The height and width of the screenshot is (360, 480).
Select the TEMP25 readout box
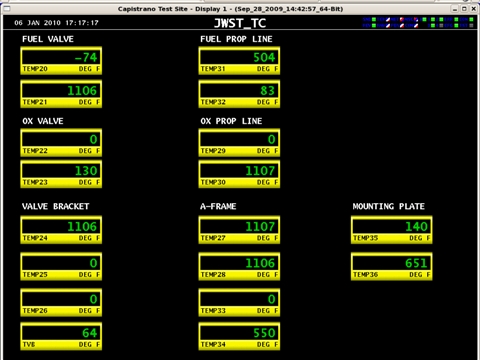pyautogui.click(x=61, y=266)
